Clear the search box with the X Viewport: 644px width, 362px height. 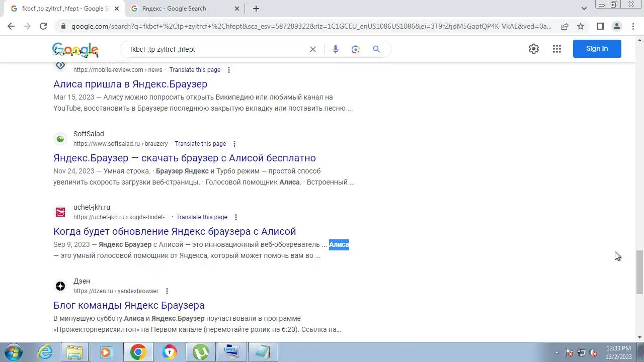click(313, 49)
